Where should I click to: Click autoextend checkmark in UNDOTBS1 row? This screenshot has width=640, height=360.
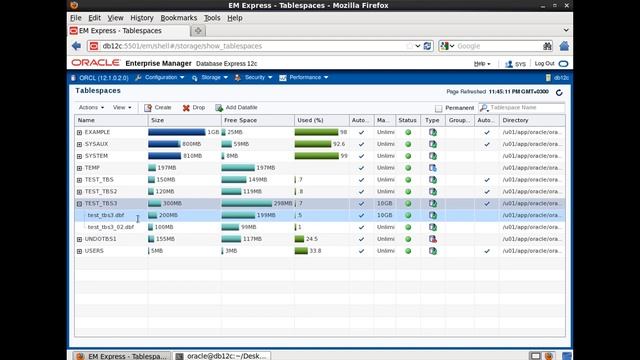(361, 239)
